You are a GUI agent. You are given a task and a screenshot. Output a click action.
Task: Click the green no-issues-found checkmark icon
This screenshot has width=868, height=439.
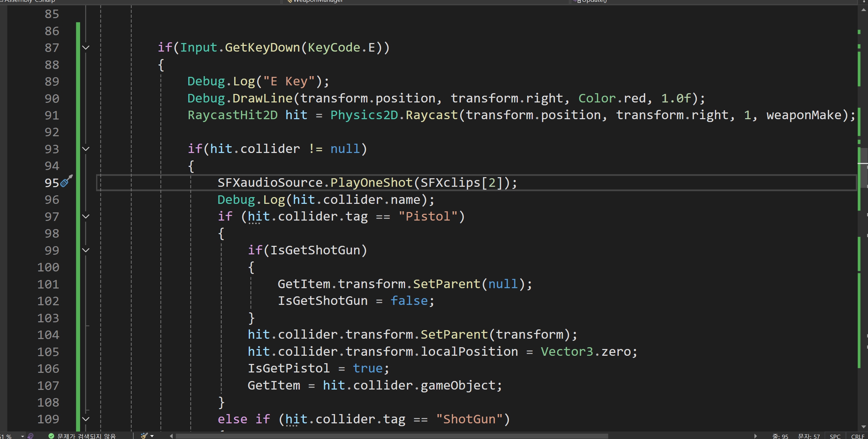[51, 436]
